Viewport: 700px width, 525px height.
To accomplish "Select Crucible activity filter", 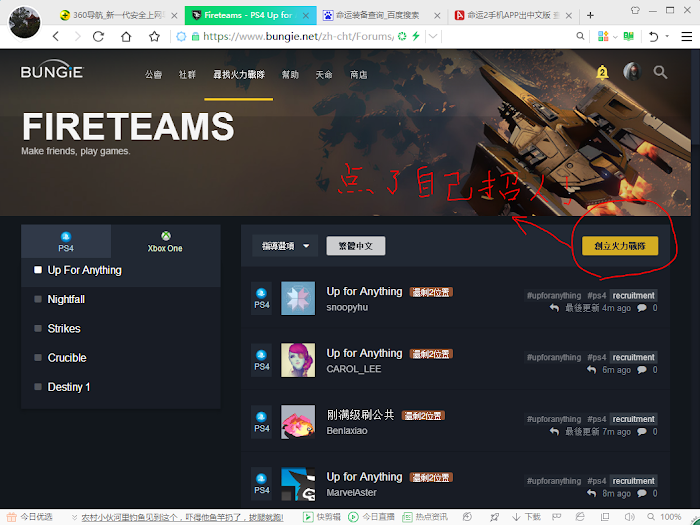I will tap(121, 358).
